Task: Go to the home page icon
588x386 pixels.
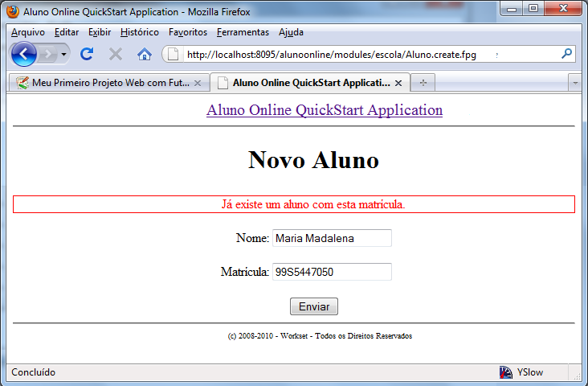Action: click(x=145, y=54)
